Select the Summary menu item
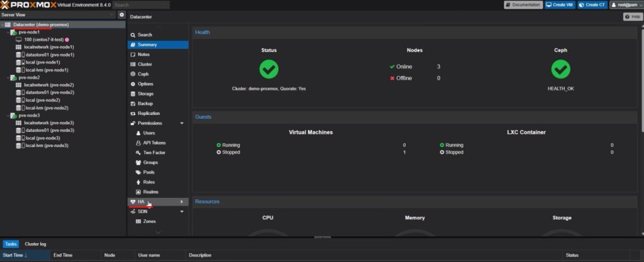Screen dimensions: 644x262 [158, 45]
